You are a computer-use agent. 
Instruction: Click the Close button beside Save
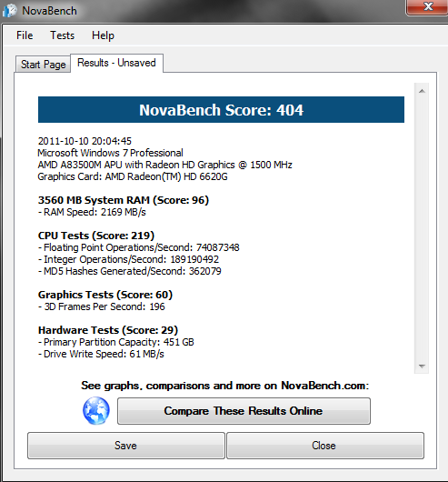(325, 446)
